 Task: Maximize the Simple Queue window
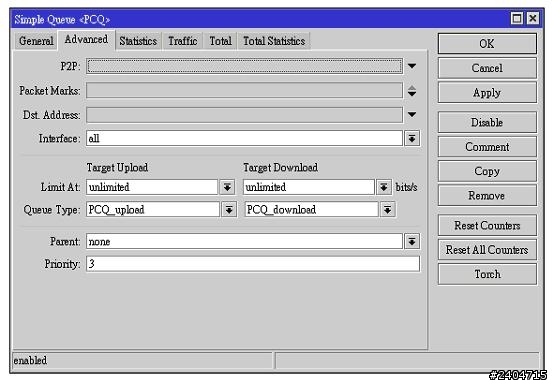pyautogui.click(x=517, y=18)
